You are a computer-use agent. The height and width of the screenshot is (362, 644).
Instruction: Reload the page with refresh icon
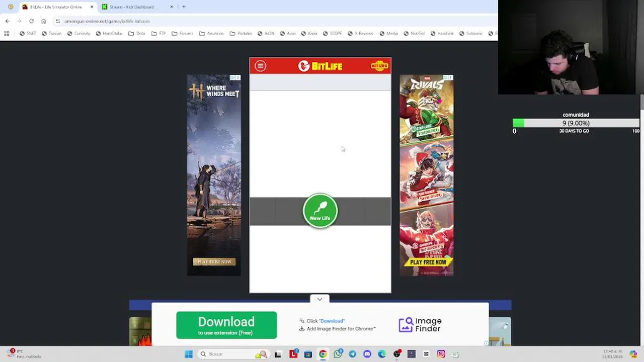(x=31, y=21)
